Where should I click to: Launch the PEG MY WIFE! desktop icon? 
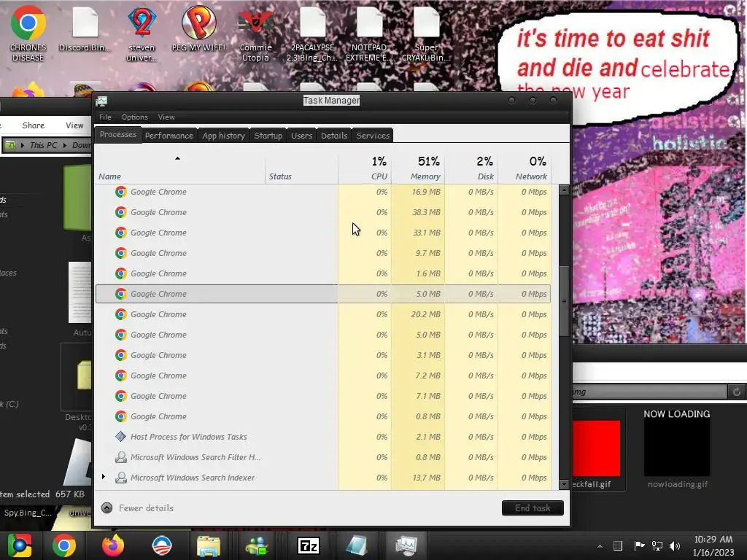[x=198, y=28]
